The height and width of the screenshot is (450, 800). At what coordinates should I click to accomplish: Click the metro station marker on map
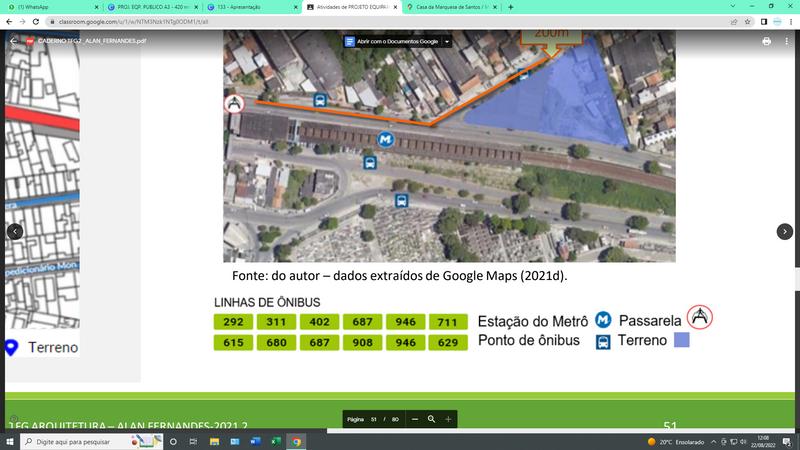386,139
